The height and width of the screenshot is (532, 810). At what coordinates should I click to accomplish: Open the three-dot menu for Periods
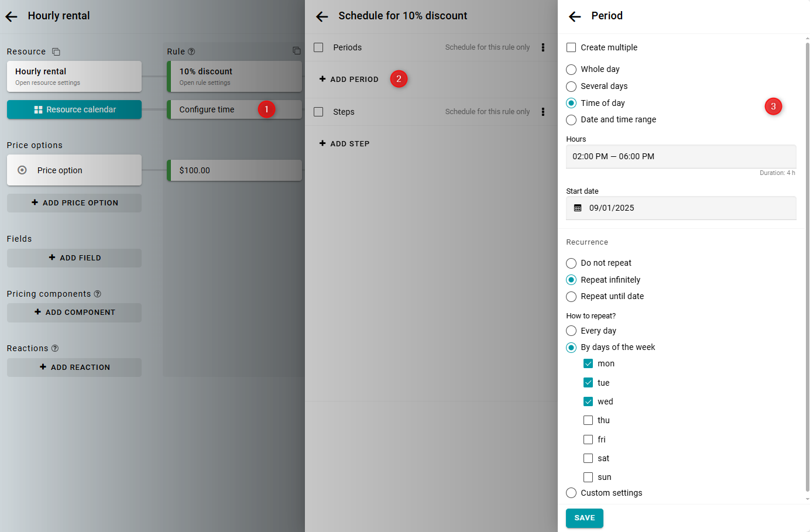[543, 47]
